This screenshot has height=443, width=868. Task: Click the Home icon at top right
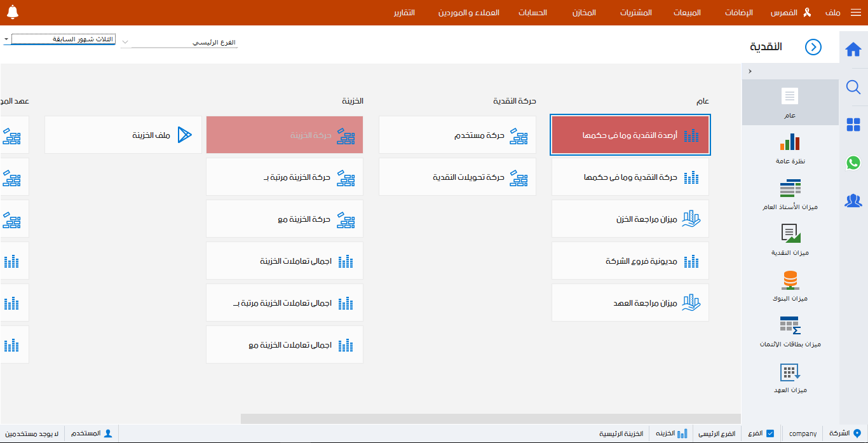[x=853, y=48]
